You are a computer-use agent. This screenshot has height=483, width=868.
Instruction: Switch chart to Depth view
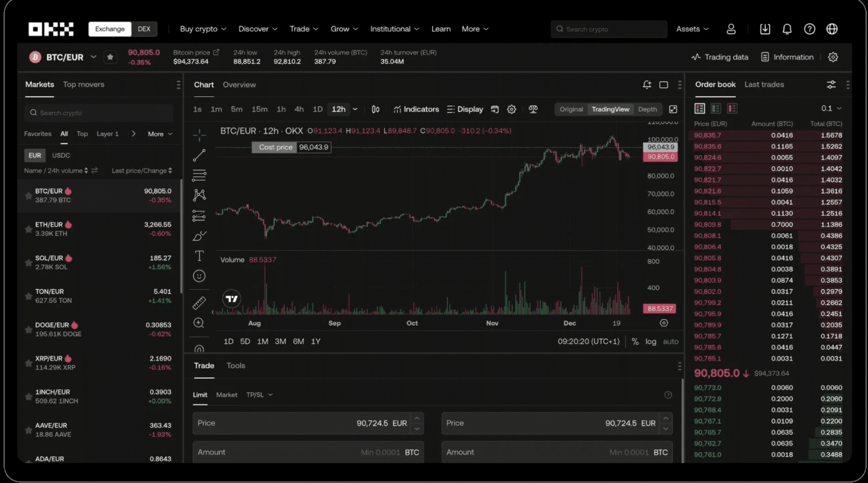tap(647, 109)
